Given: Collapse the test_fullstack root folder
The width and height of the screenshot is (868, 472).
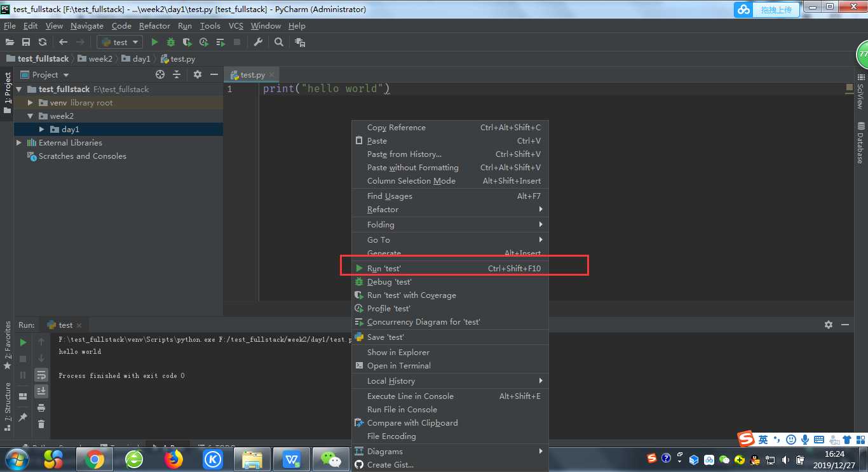Looking at the screenshot, I should (x=19, y=89).
